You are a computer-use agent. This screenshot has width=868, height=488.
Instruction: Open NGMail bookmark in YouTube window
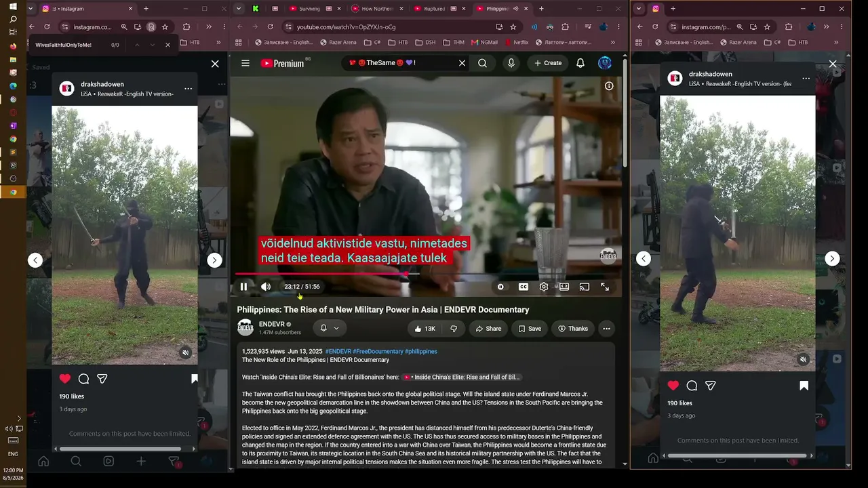click(484, 42)
